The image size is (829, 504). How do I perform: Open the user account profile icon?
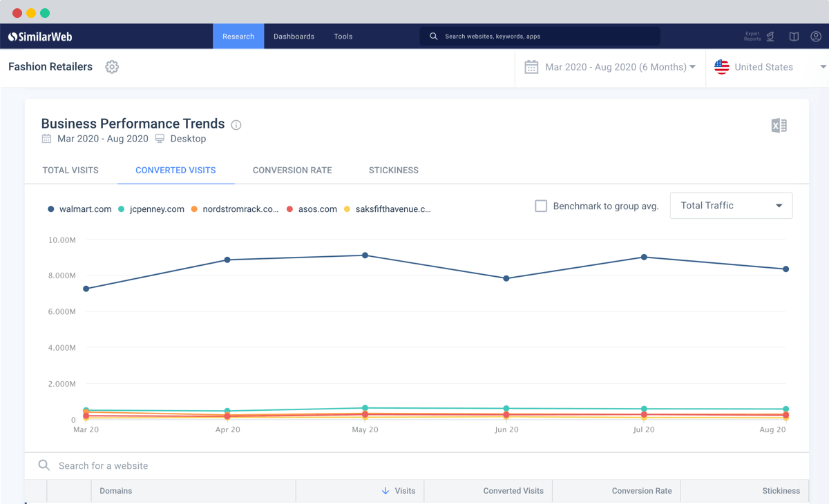coord(816,37)
